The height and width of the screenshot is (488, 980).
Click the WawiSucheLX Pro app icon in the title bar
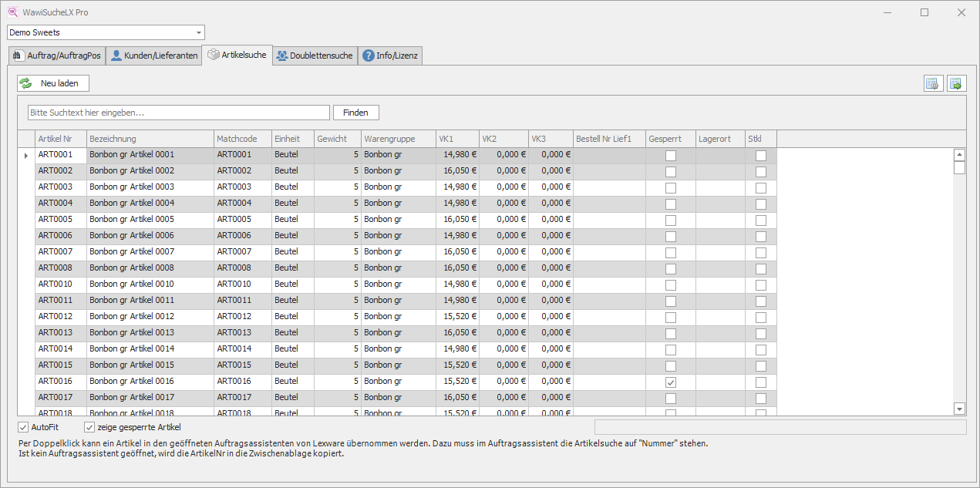click(12, 12)
